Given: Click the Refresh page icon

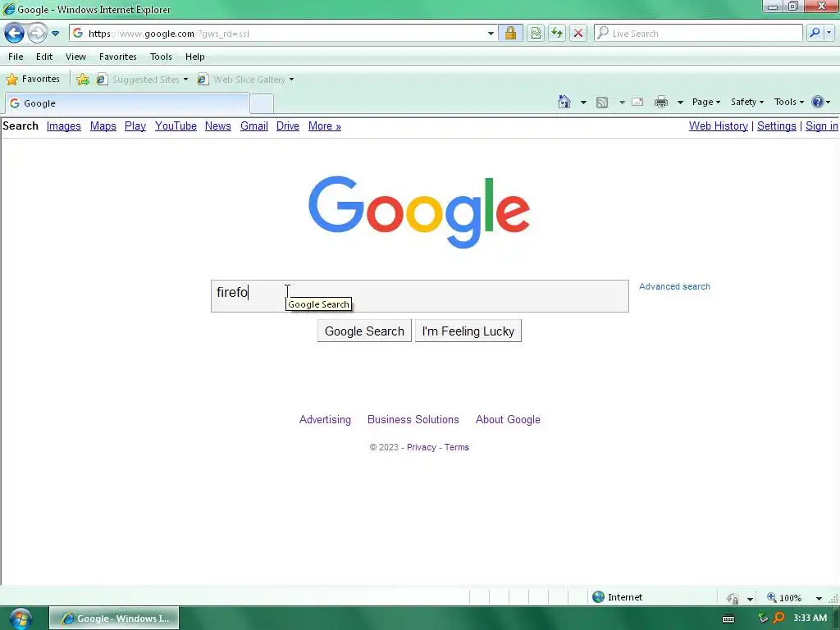Looking at the screenshot, I should 557,33.
